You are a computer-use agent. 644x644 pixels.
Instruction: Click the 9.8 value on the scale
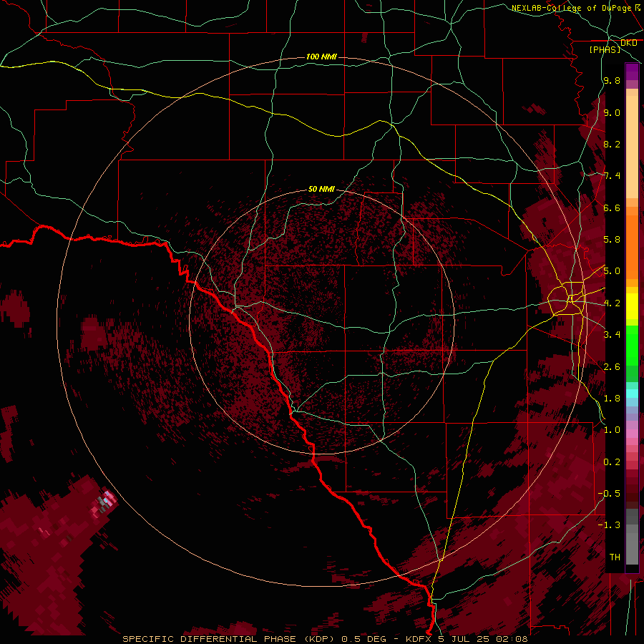tap(612, 81)
